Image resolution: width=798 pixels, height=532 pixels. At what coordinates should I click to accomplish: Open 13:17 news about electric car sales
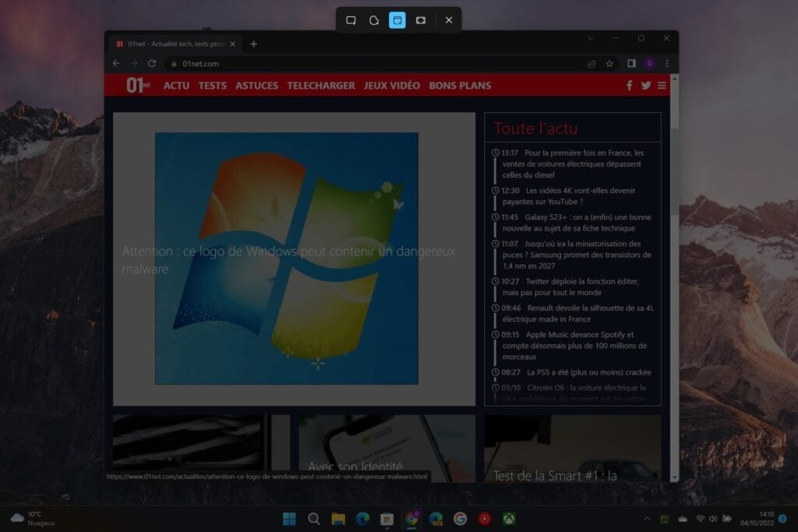[571, 164]
